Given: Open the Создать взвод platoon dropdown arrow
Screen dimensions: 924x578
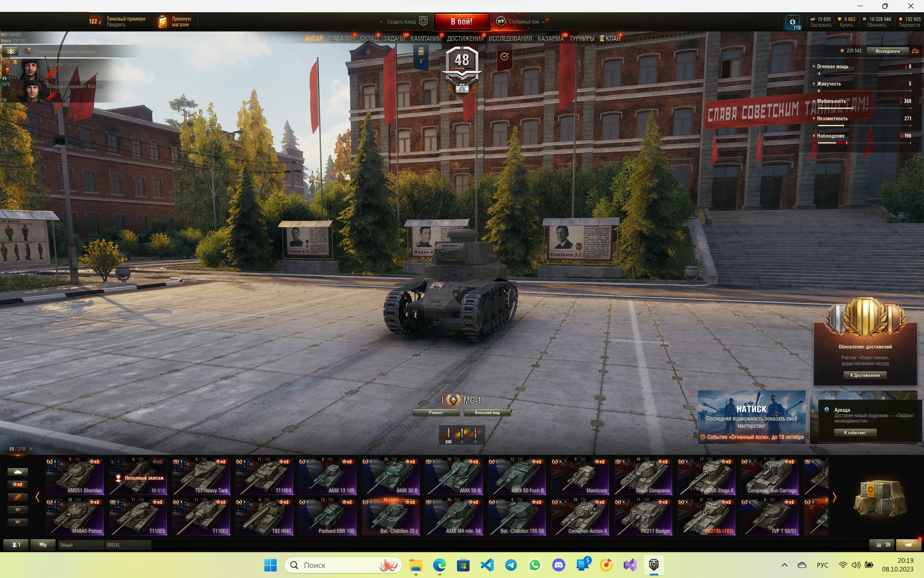Looking at the screenshot, I should 381,22.
